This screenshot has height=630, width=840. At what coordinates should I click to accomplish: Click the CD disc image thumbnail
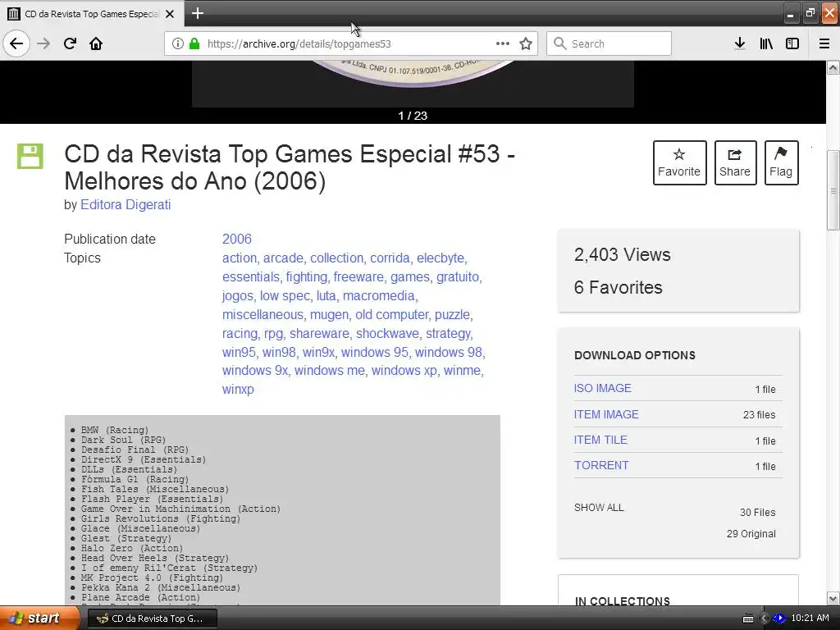point(413,74)
